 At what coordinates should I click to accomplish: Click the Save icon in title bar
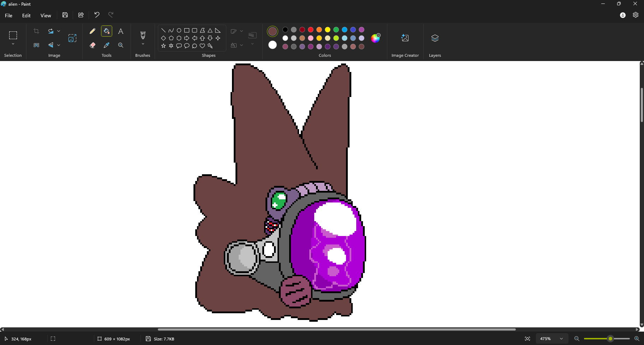pos(65,15)
